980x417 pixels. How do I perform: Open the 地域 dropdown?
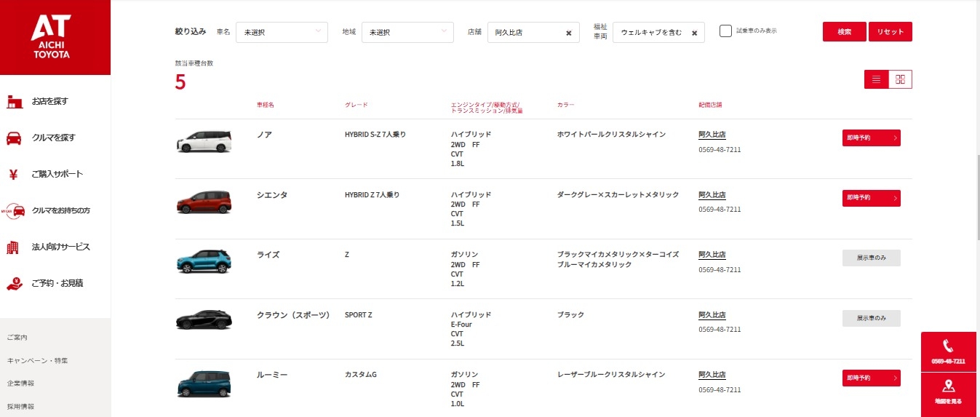click(407, 32)
